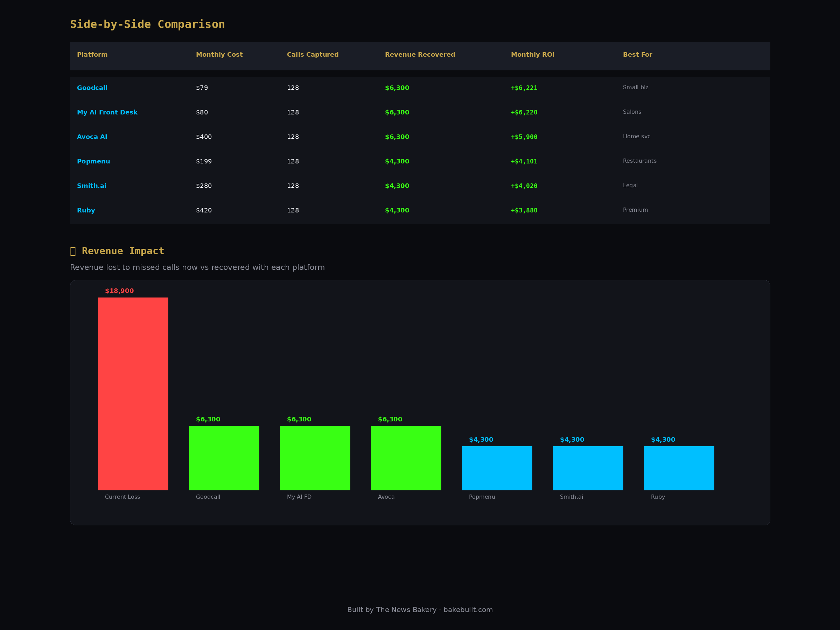Click the Platform column header
840x630 pixels.
[92, 55]
